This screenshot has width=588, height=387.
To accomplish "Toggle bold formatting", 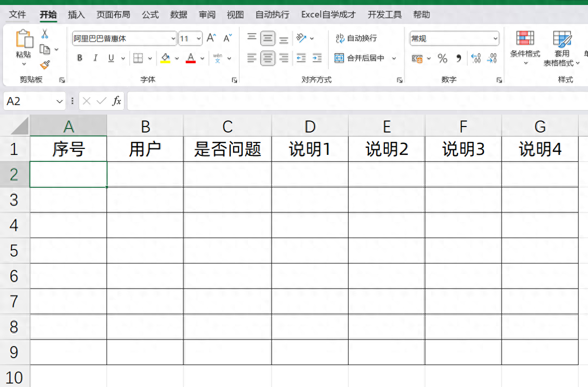I will pyautogui.click(x=80, y=58).
